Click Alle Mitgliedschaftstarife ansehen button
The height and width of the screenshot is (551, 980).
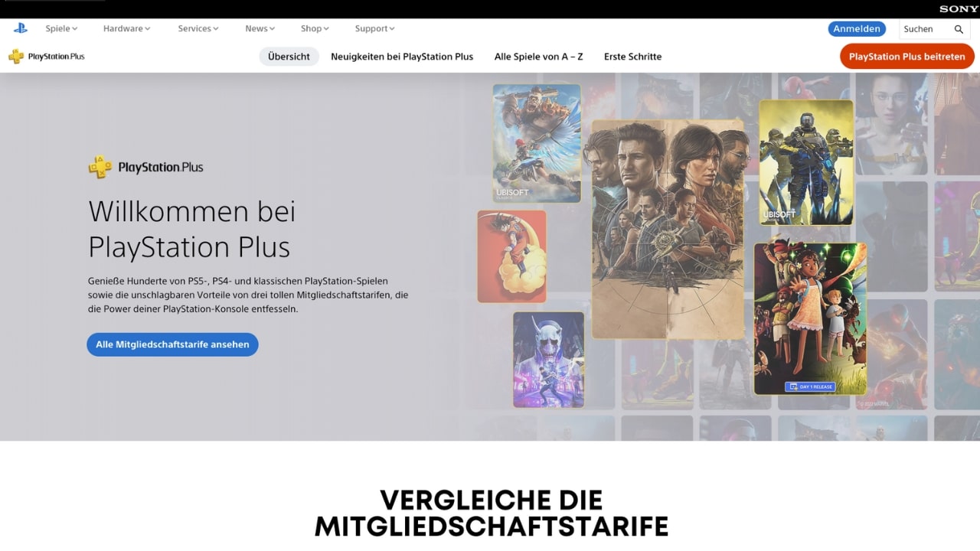(172, 344)
